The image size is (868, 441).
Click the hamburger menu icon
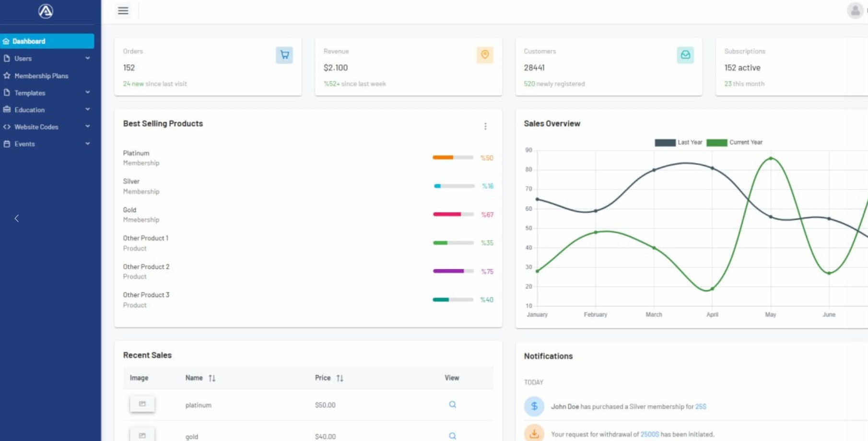[x=123, y=11]
